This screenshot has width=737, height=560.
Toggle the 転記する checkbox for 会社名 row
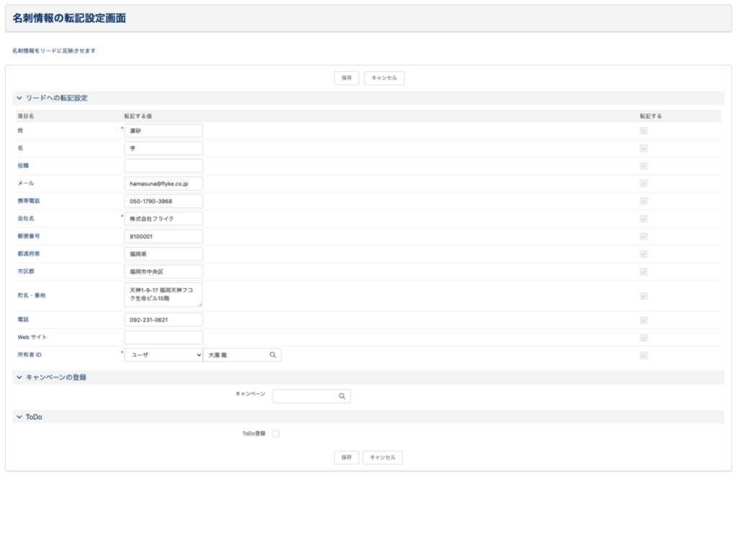(643, 219)
